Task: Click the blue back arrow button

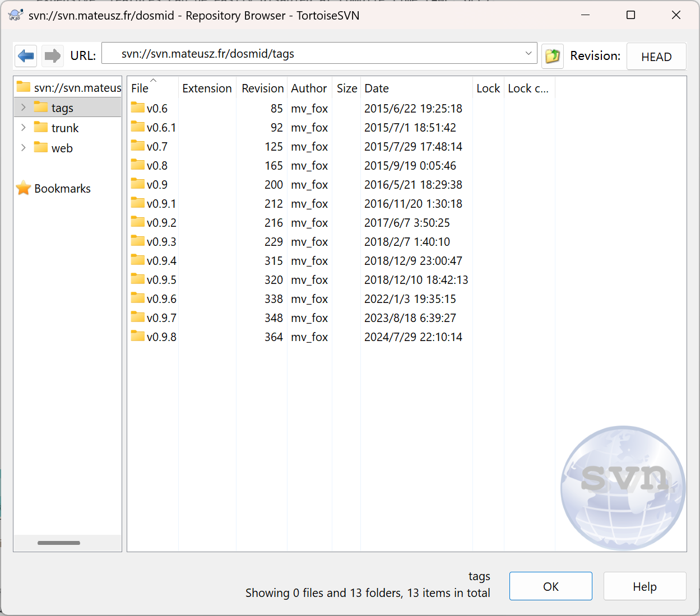Action: pos(26,55)
